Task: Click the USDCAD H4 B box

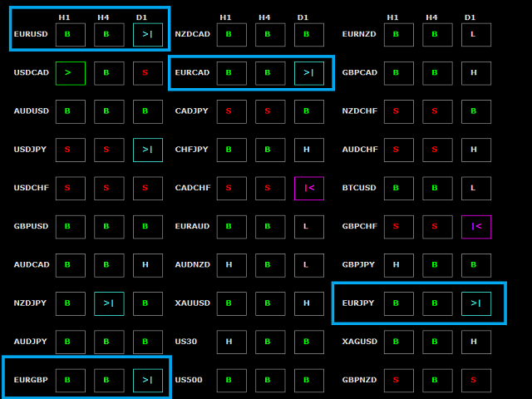Action: [109, 73]
